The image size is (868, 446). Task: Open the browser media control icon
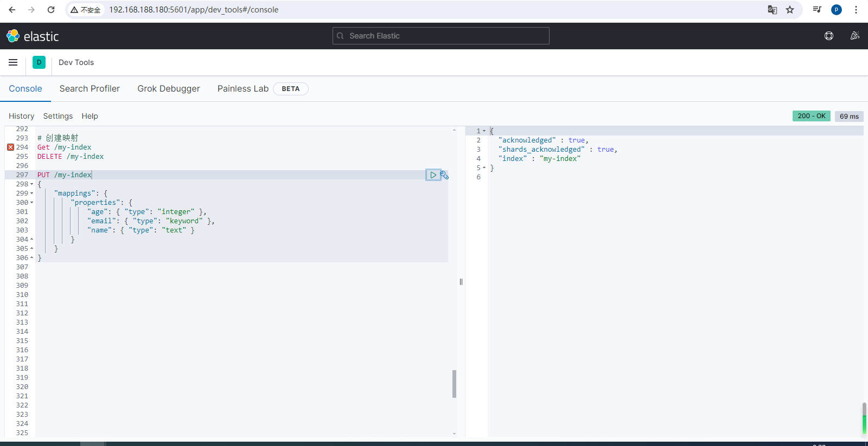coord(817,10)
